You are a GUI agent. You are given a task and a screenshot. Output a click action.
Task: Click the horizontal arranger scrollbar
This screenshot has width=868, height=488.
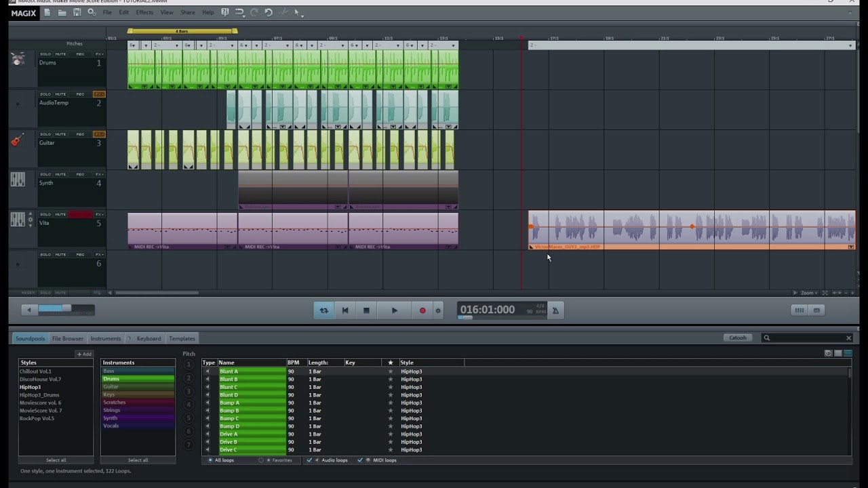157,293
